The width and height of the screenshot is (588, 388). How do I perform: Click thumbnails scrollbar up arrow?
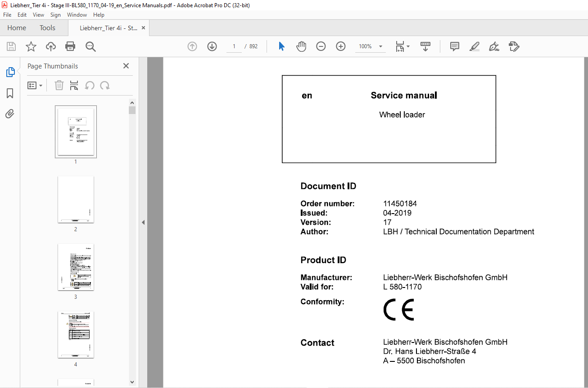click(132, 102)
